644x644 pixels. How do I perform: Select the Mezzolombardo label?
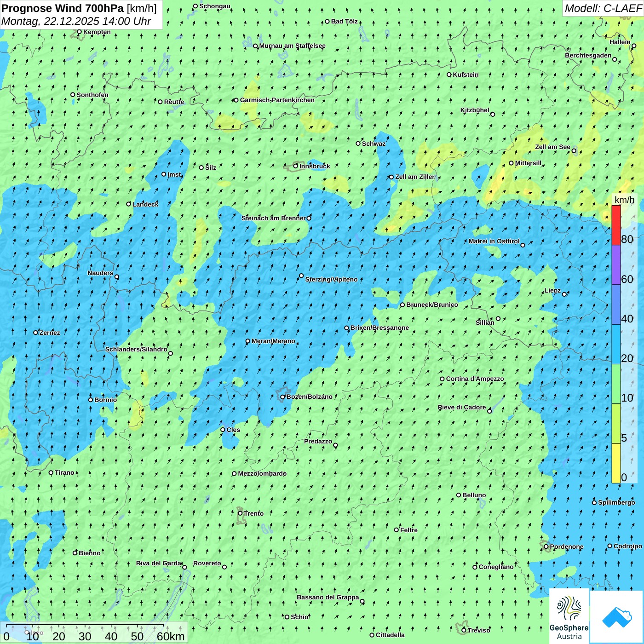262,473
